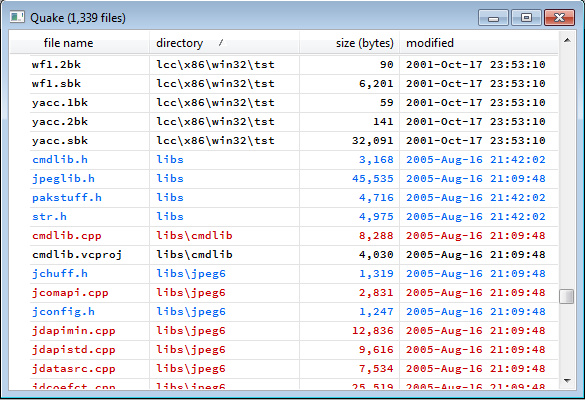Select the jcomapi.cpp file name
The width and height of the screenshot is (585, 400).
[70, 293]
